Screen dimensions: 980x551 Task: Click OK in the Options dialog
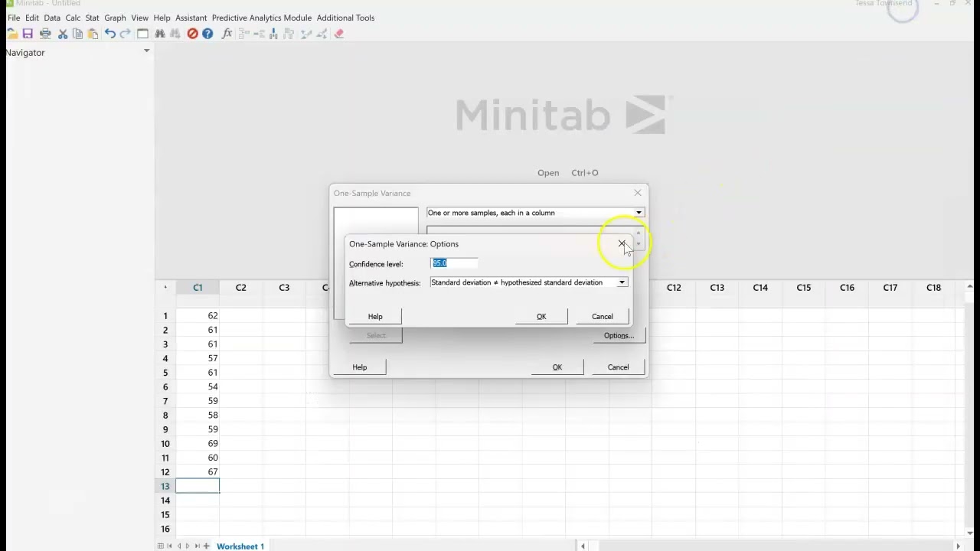541,317
